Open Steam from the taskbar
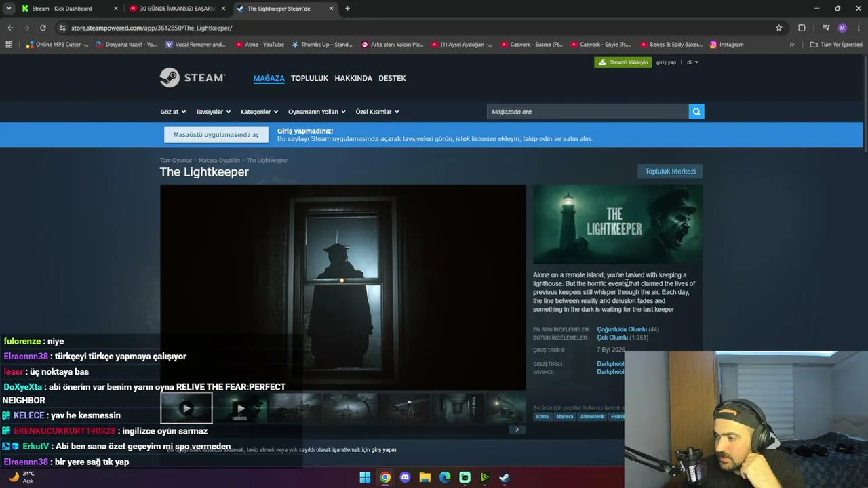The height and width of the screenshot is (488, 868). [505, 477]
